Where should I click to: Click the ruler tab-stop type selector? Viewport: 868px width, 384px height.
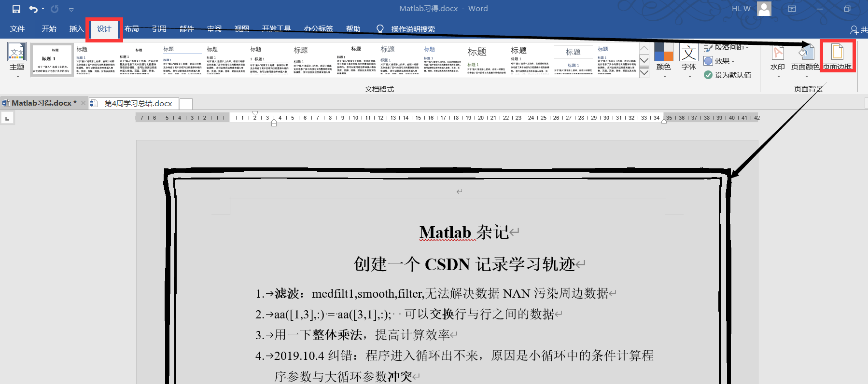7,118
